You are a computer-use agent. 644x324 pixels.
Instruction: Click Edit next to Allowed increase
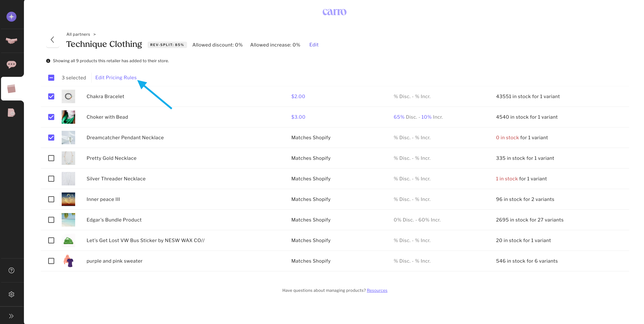314,45
